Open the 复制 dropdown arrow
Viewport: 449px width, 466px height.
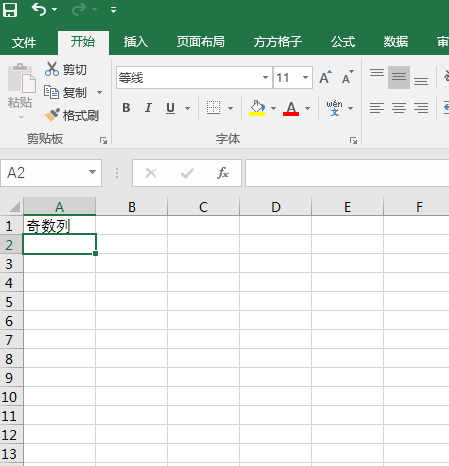point(100,92)
